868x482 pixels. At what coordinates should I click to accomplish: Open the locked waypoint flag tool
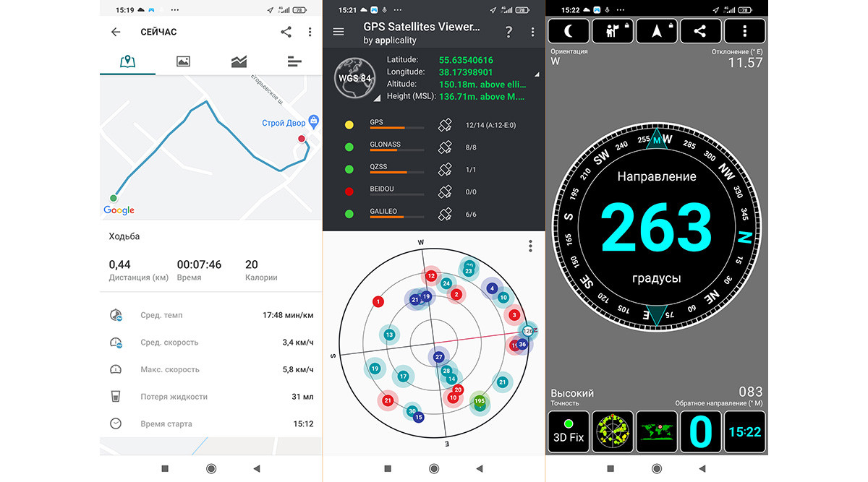coord(612,31)
